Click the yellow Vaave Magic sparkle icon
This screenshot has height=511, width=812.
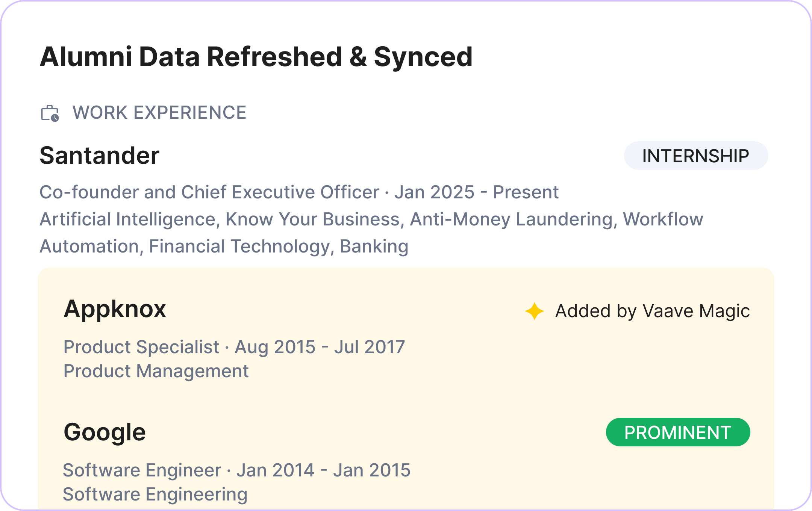[x=534, y=311]
